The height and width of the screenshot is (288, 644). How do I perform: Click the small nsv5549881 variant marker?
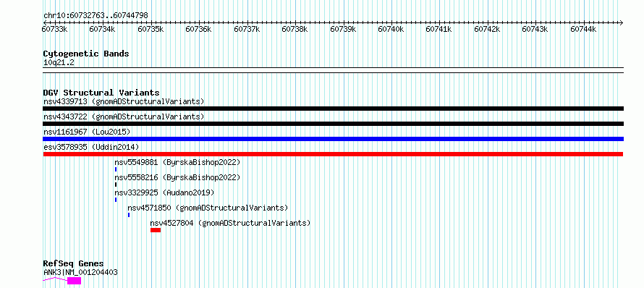(x=116, y=169)
